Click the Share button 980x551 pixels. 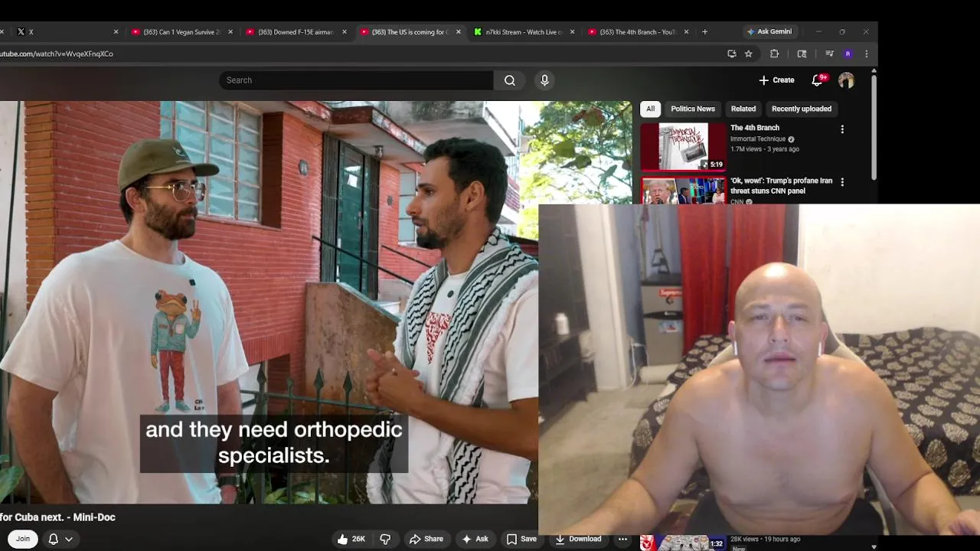(x=426, y=539)
